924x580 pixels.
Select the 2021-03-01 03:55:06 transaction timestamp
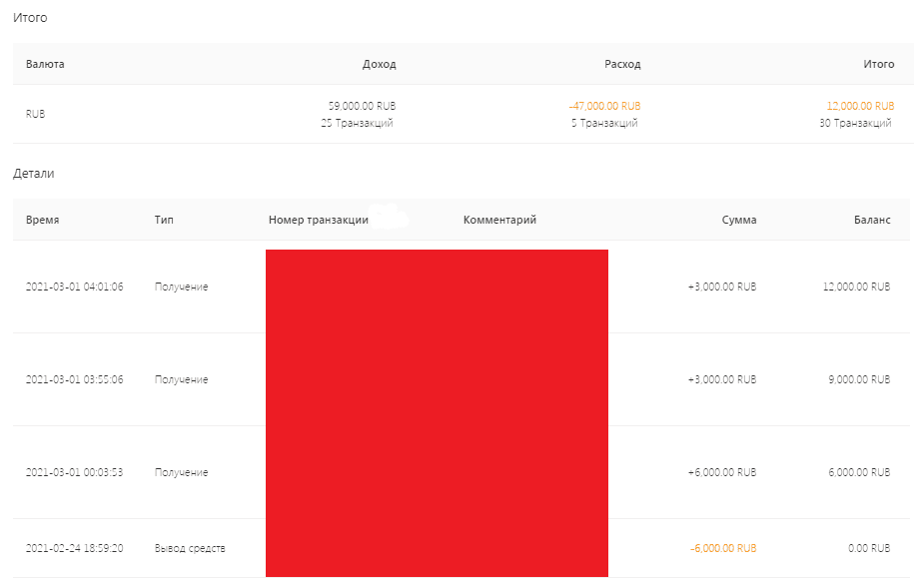75,380
